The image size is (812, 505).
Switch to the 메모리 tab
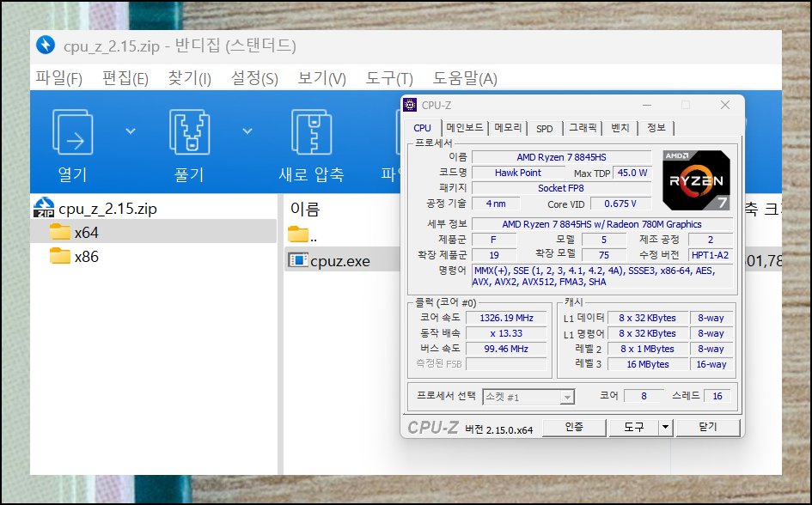(x=508, y=128)
